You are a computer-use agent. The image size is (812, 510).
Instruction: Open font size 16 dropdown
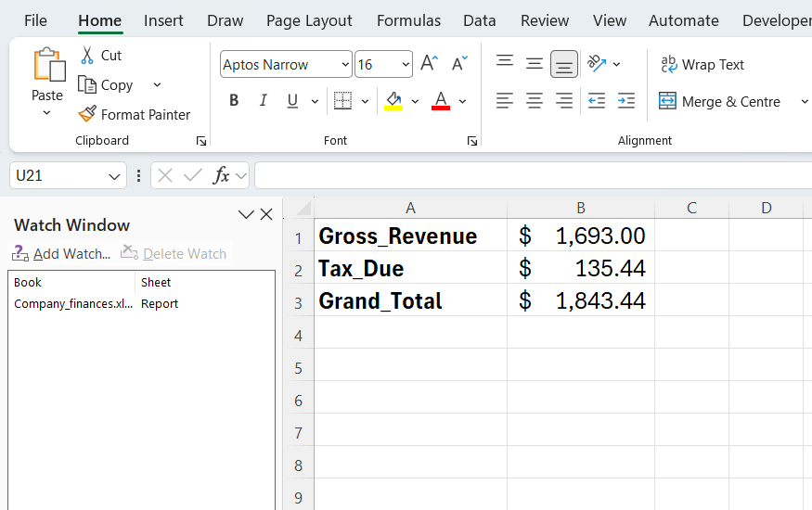coord(406,65)
